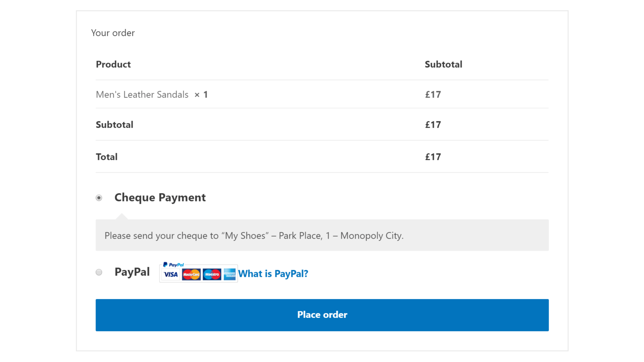Select the PayPal radio button
644x362 pixels.
pos(99,272)
